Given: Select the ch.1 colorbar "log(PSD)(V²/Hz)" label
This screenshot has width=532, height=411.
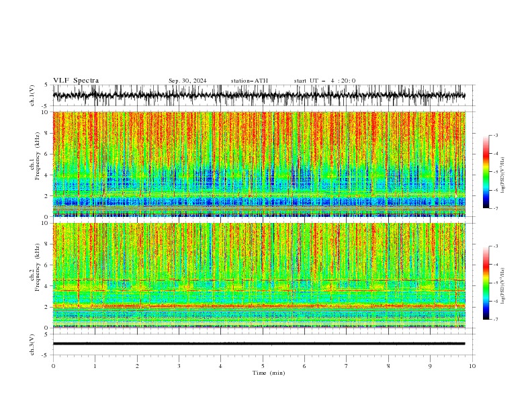Looking at the screenshot, I should pyautogui.click(x=503, y=175).
